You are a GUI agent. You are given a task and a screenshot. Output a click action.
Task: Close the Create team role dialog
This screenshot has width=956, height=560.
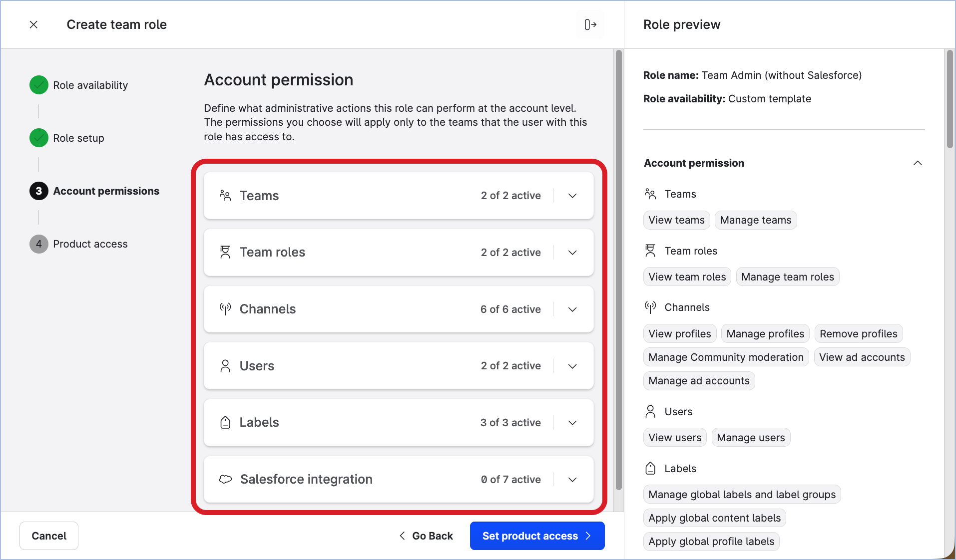coord(33,24)
